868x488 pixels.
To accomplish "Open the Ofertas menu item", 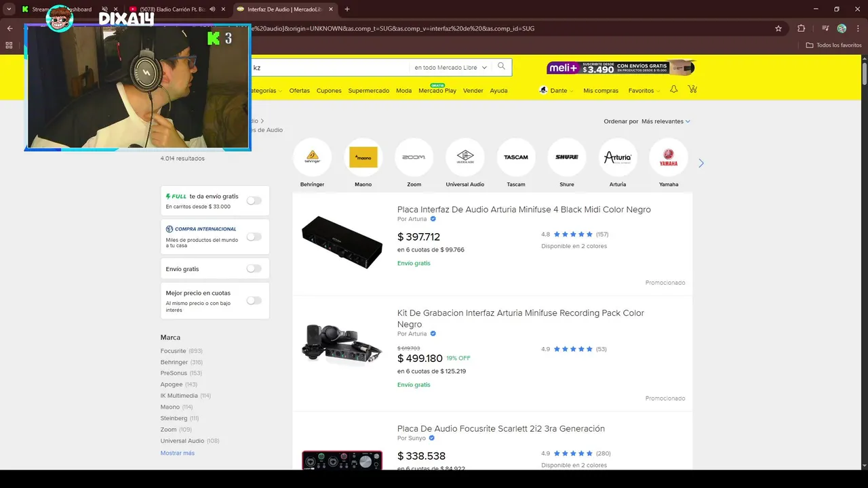I will click(299, 91).
